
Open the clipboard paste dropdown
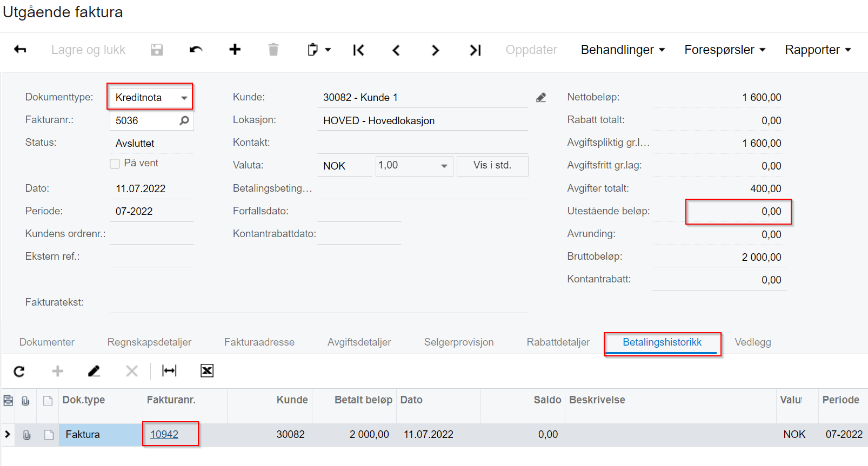click(x=319, y=50)
